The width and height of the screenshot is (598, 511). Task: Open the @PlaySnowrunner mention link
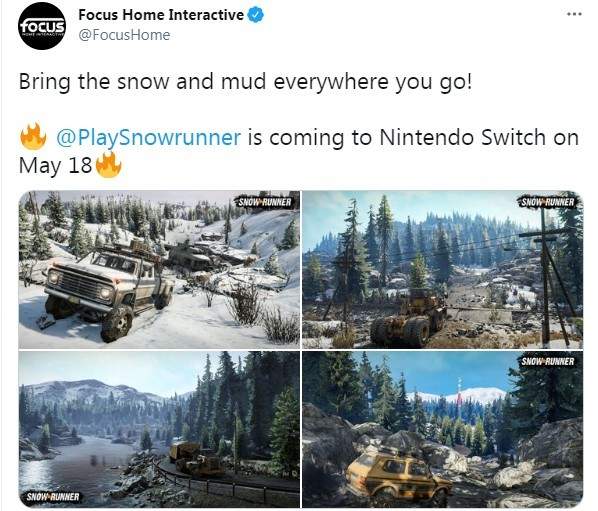point(148,137)
